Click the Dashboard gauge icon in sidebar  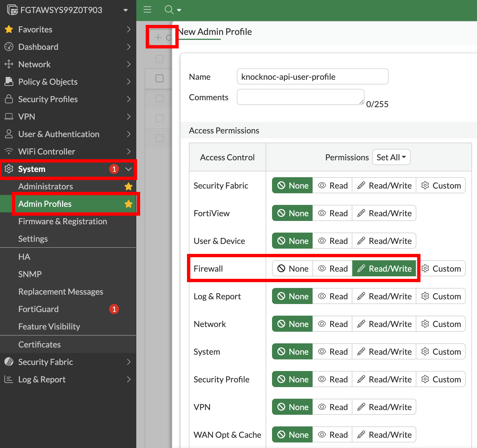click(x=9, y=47)
